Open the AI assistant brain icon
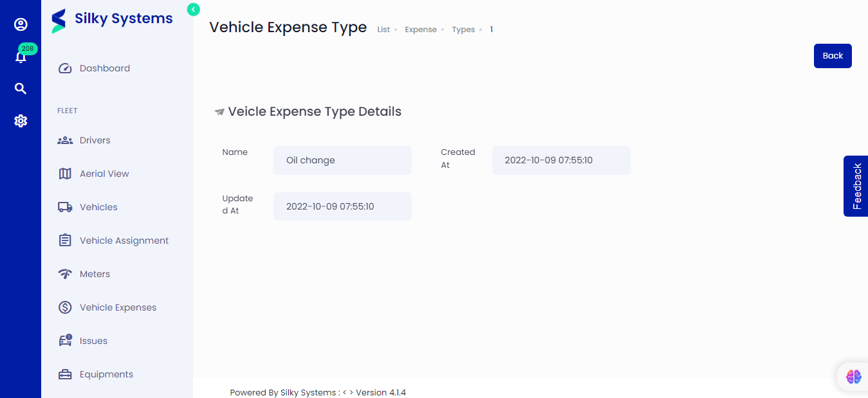 point(853,376)
